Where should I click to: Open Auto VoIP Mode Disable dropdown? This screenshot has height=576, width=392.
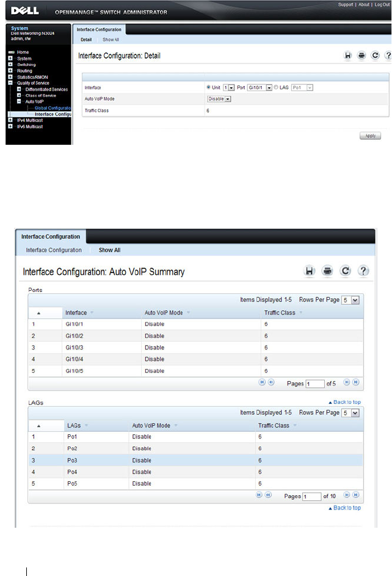click(x=219, y=99)
